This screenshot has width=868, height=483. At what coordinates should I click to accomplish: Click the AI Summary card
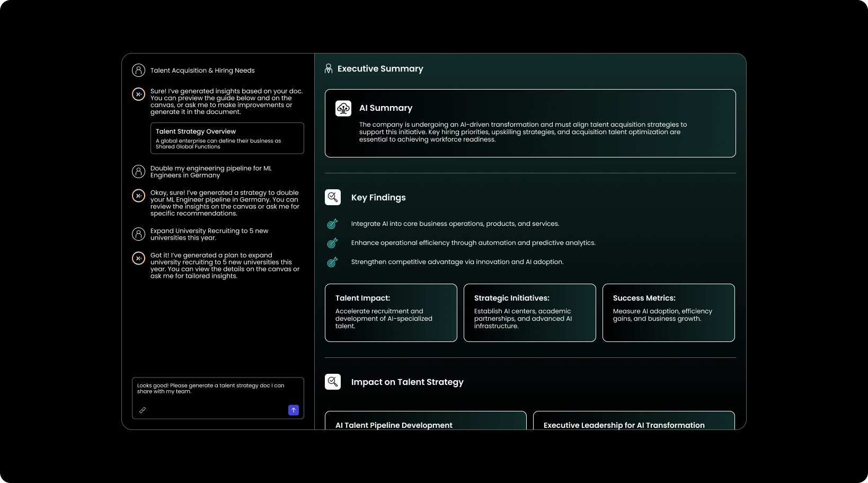point(530,123)
